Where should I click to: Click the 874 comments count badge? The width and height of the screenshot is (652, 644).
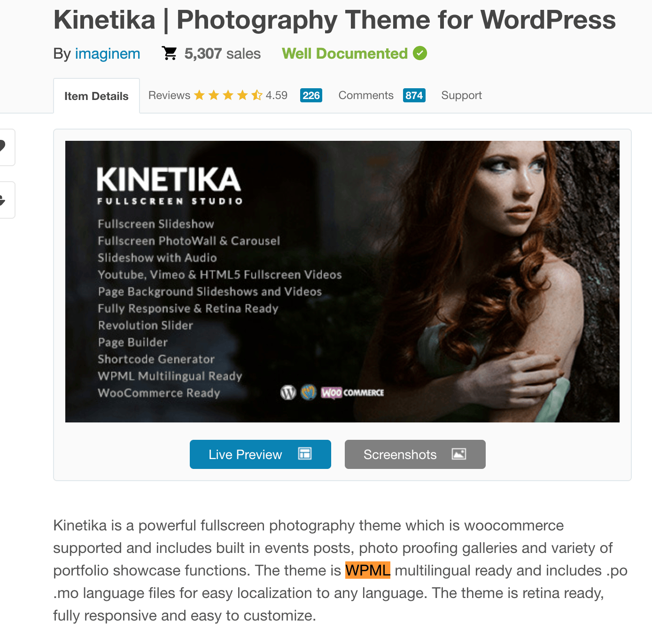tap(414, 95)
